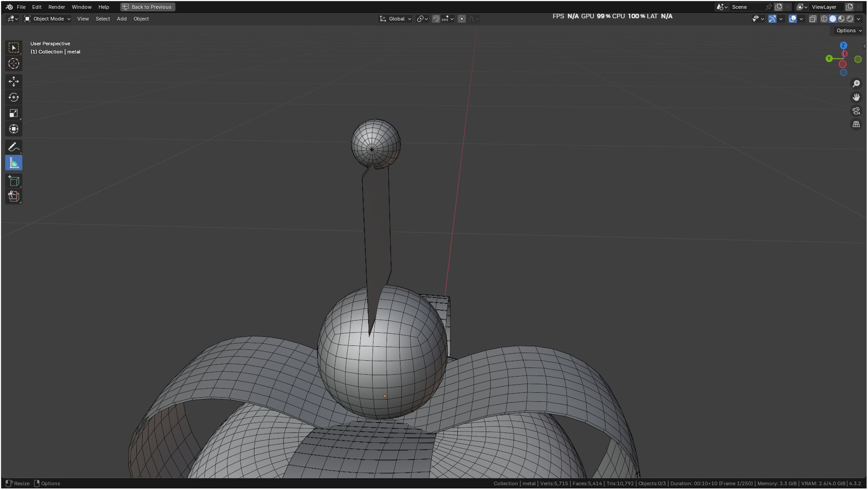Browse view layers with the layer dropdown
This screenshot has height=490, width=868.
(802, 7)
